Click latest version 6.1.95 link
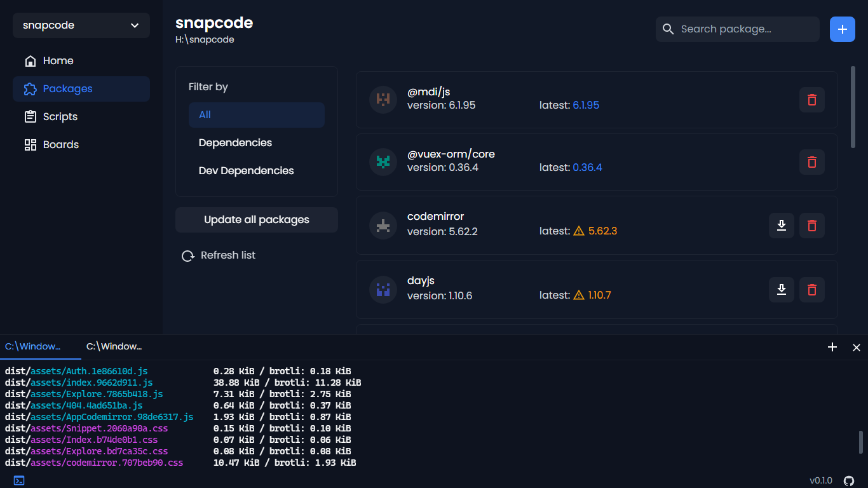The image size is (868, 488). point(586,105)
